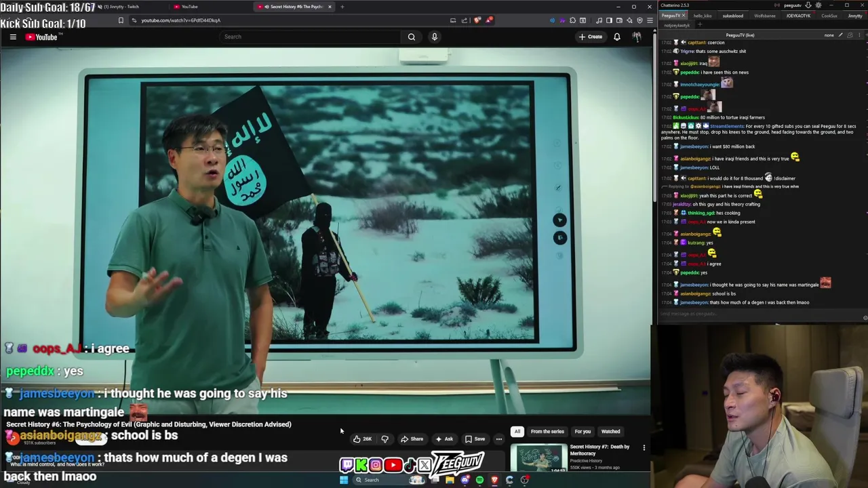Open Secret History #7 video thumbnail
Viewport: 868px width, 488px height.
539,459
